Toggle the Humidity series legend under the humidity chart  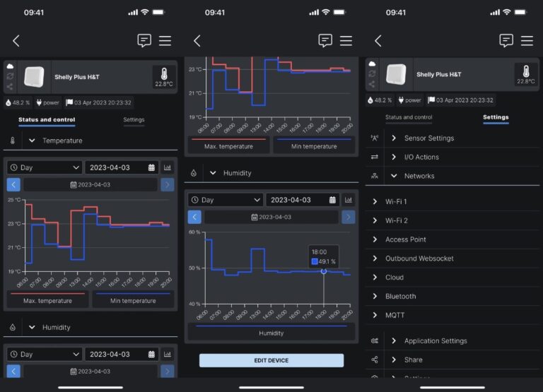[x=271, y=333]
